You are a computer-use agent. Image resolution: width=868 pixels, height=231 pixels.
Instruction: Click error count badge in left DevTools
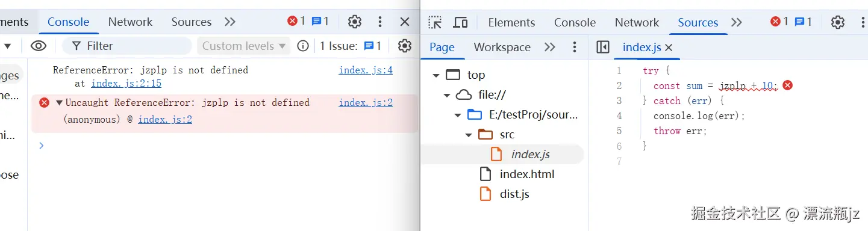pos(296,22)
